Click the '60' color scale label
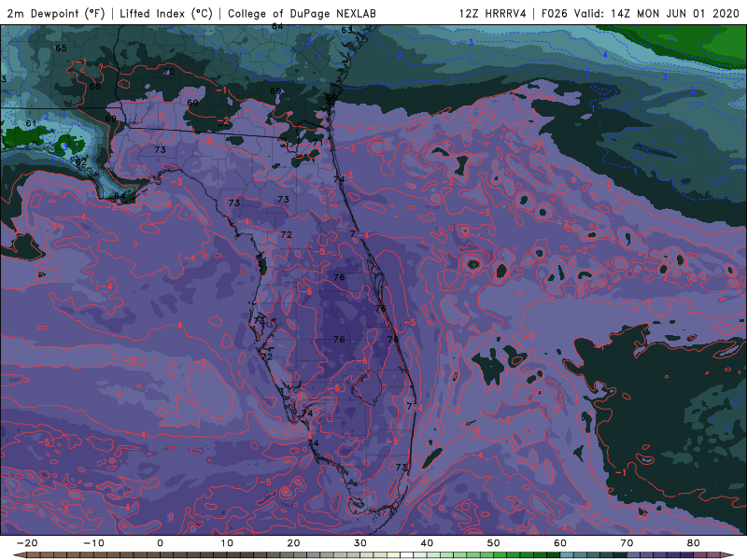 (x=560, y=543)
